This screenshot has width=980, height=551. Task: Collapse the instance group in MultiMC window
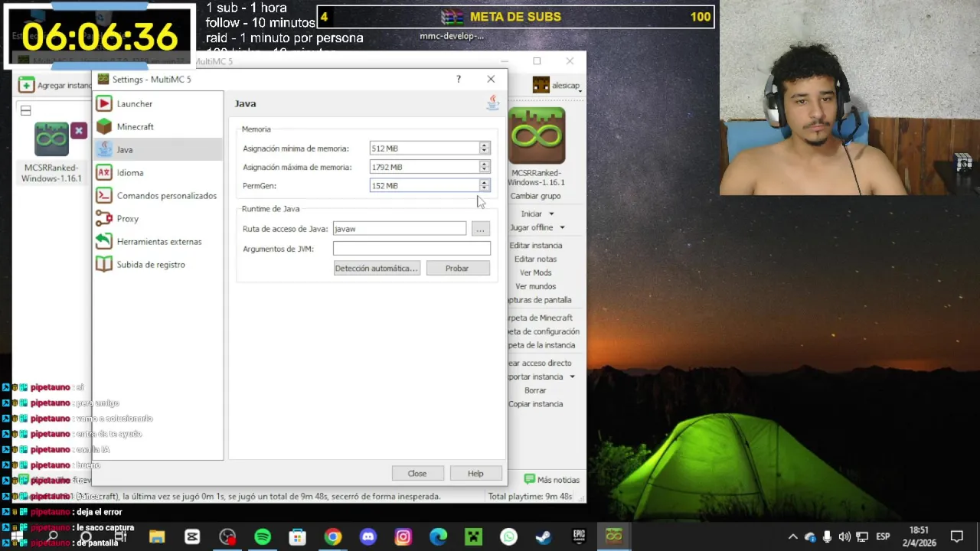(x=25, y=111)
